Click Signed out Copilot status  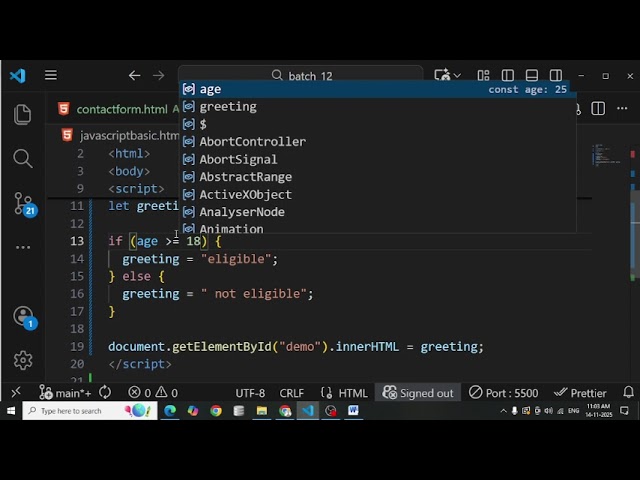(418, 393)
